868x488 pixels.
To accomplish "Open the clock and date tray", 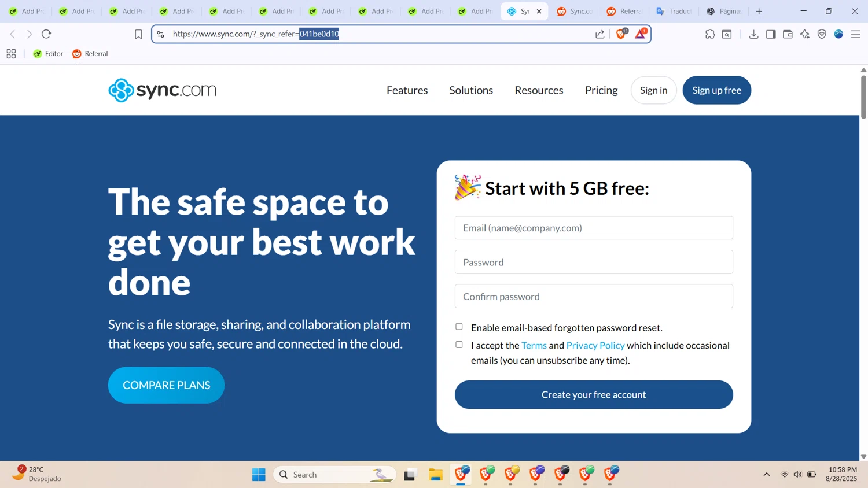I will 842,474.
